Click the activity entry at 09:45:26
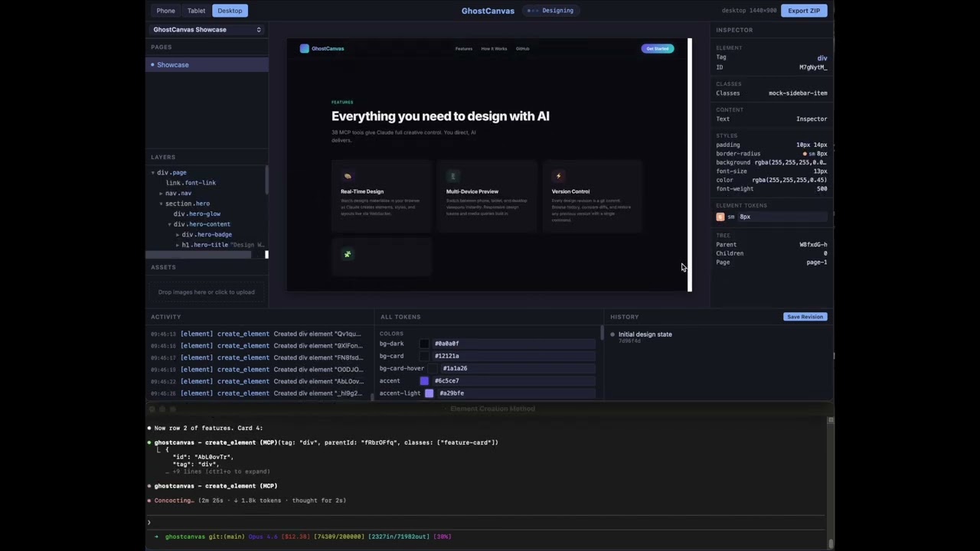The image size is (980, 551). tap(256, 393)
